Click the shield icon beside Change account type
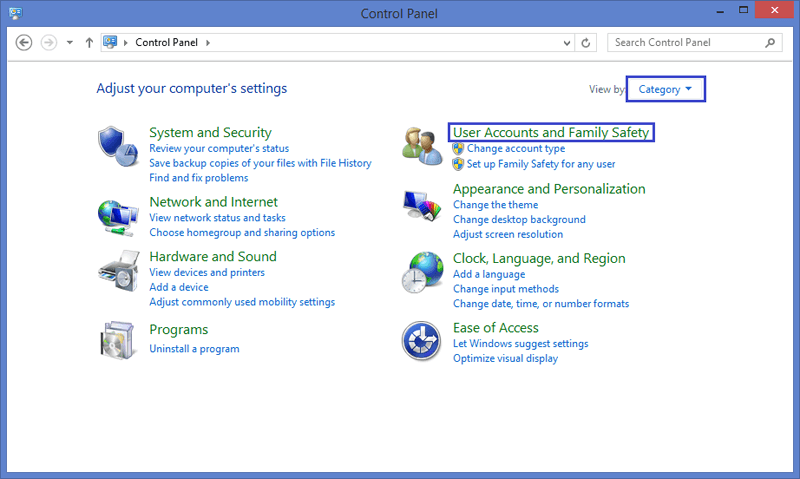Screen dimensions: 800x479 pyautogui.click(x=458, y=148)
